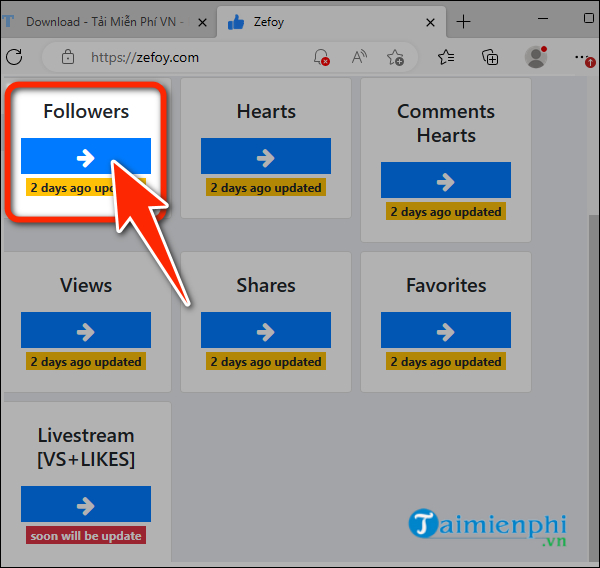Click the Views card title

pyautogui.click(x=86, y=286)
